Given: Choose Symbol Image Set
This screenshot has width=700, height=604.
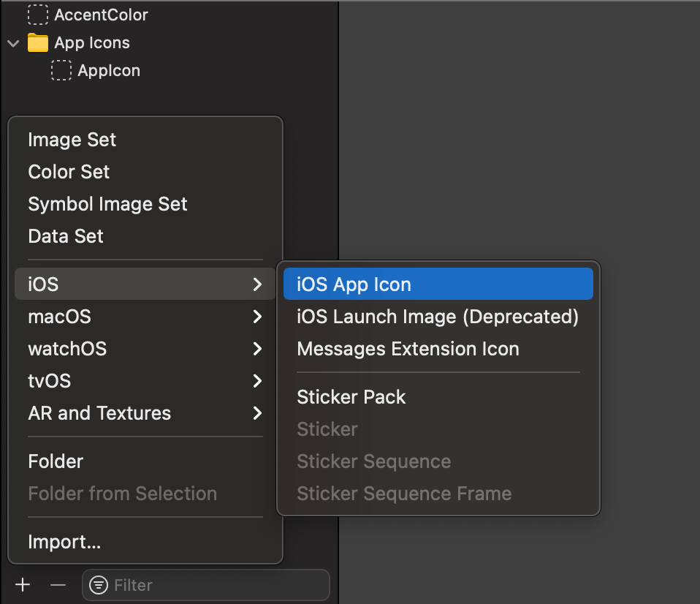Looking at the screenshot, I should click(145, 204).
